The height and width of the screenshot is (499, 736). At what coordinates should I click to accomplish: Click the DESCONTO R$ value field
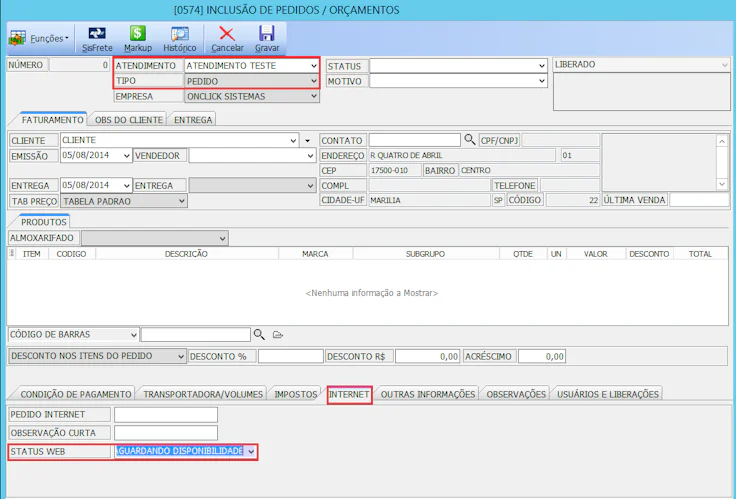click(428, 356)
